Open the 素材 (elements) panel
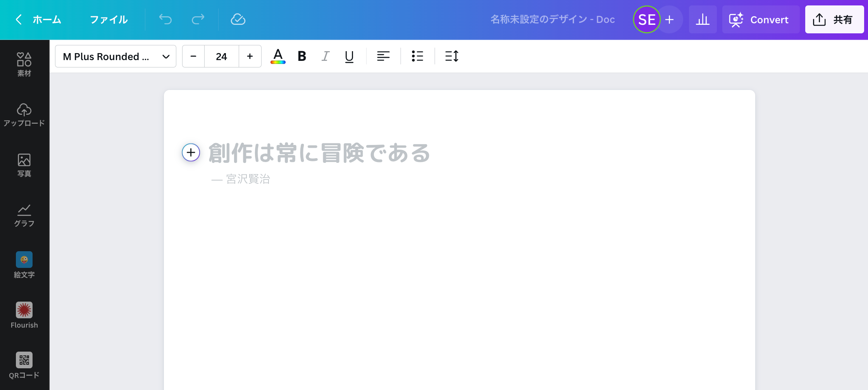 24,63
